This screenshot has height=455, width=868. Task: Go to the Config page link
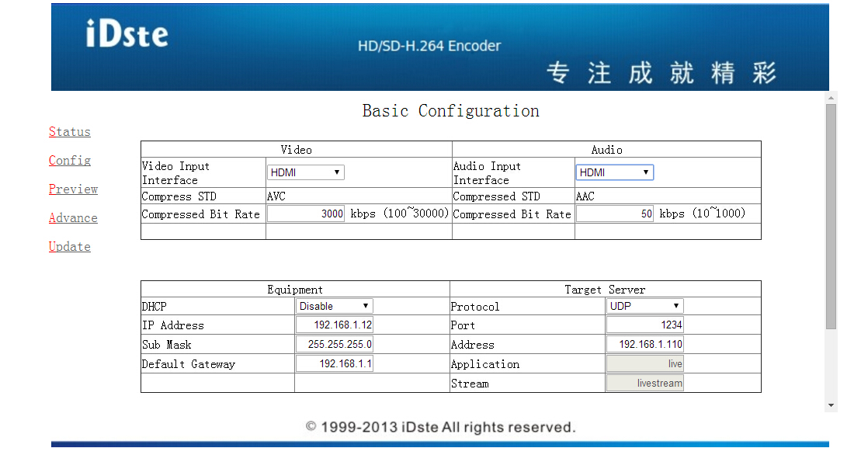coord(70,161)
